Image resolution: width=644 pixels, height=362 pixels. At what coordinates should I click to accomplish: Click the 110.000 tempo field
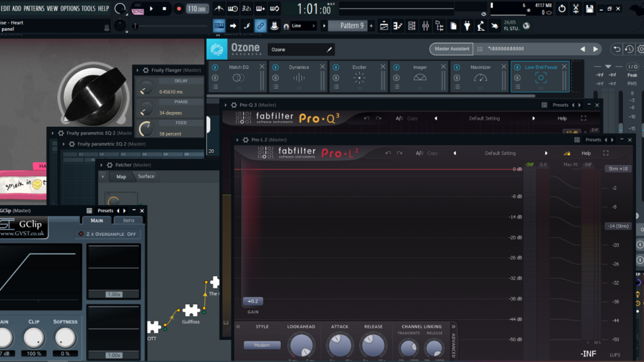197,8
